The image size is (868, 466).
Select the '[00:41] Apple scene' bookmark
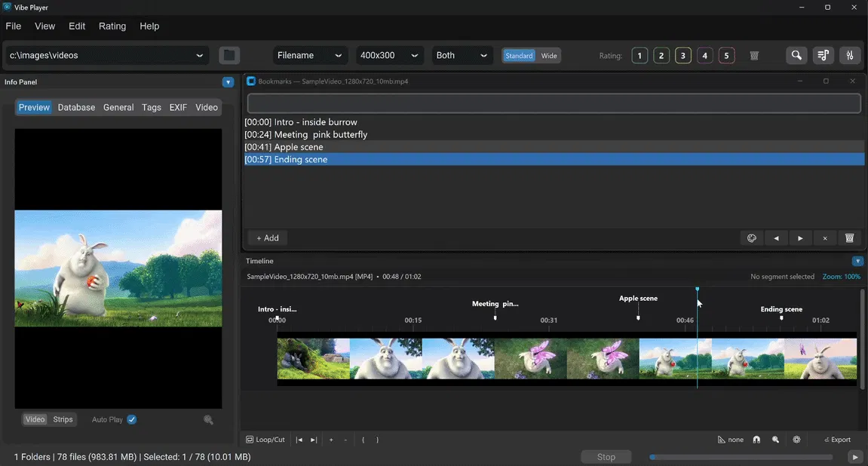[554, 147]
